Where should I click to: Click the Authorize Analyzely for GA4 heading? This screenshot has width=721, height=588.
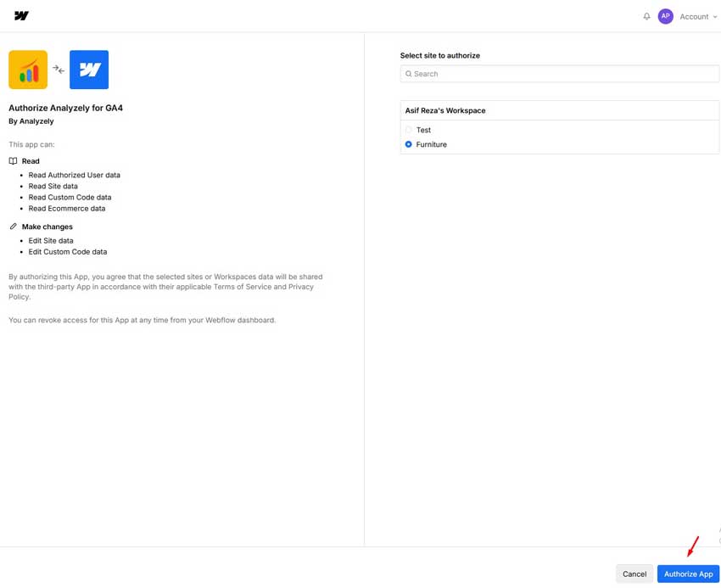click(65, 108)
